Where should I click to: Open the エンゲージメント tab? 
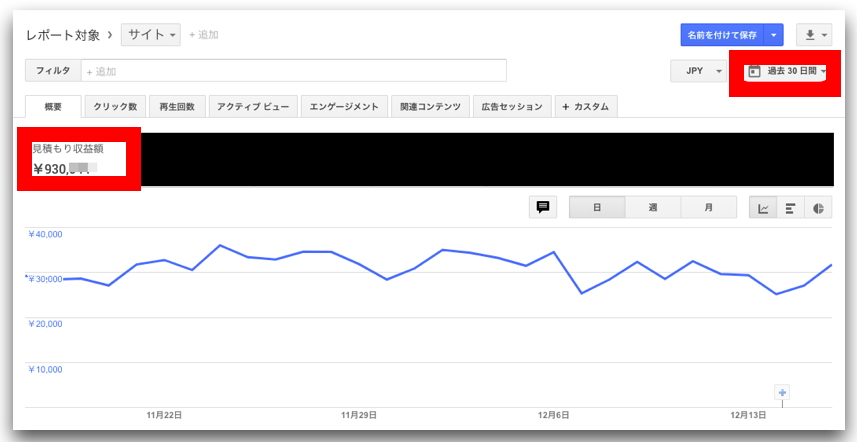(344, 106)
